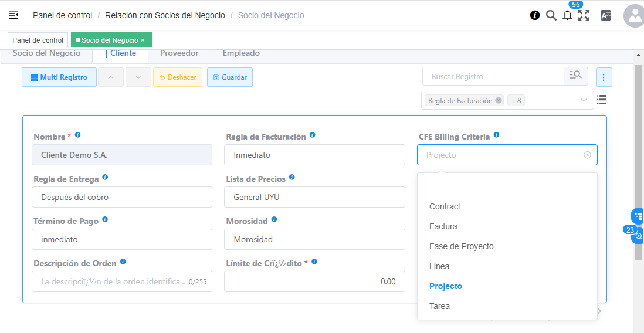Click the vertical scrollbar thumb

638,162
